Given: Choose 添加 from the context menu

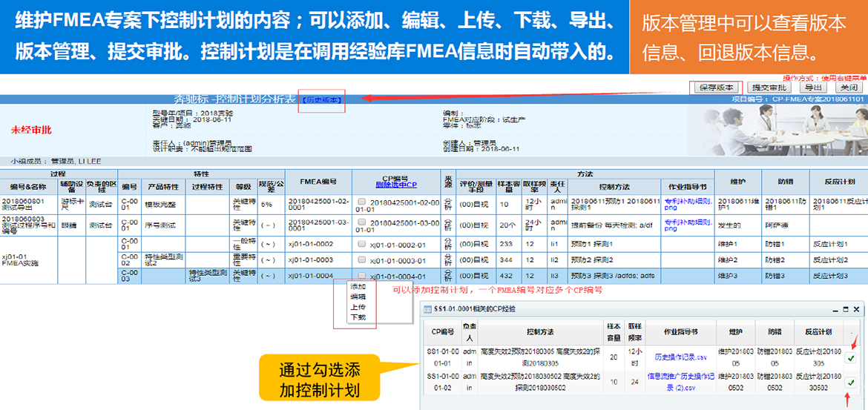Looking at the screenshot, I should (x=358, y=287).
